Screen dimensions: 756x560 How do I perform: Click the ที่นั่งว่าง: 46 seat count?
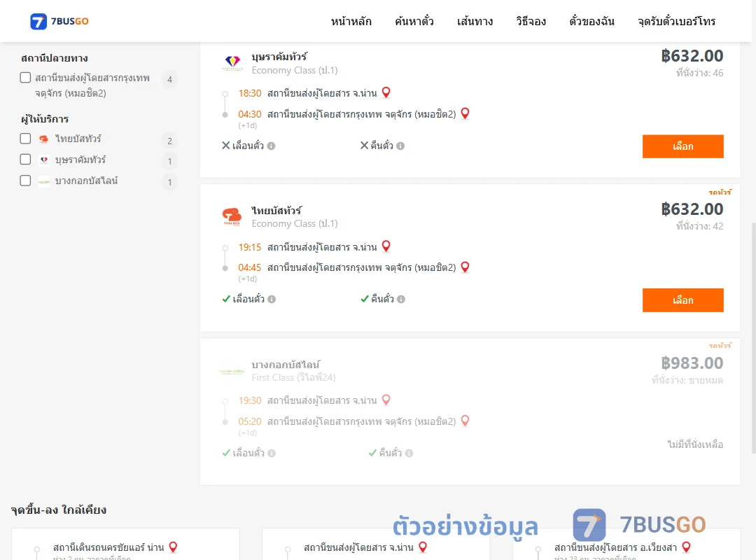tap(699, 73)
